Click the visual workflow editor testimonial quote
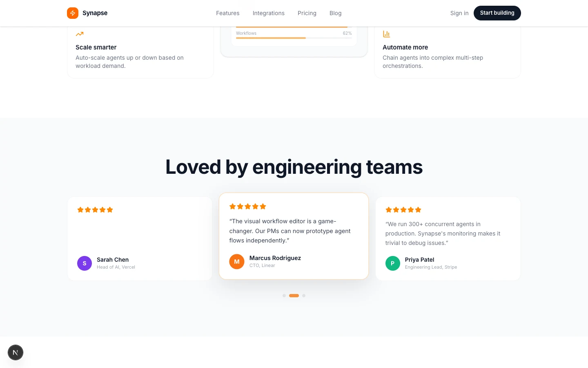This screenshot has width=588, height=368. pyautogui.click(x=290, y=231)
